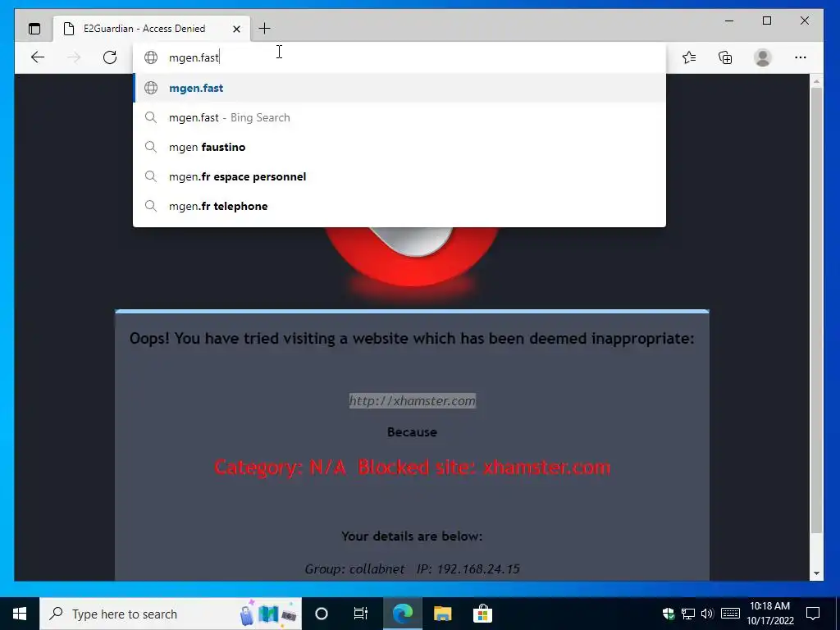Open the Favorites star icon
Screen dimensions: 840x630
pos(689,57)
